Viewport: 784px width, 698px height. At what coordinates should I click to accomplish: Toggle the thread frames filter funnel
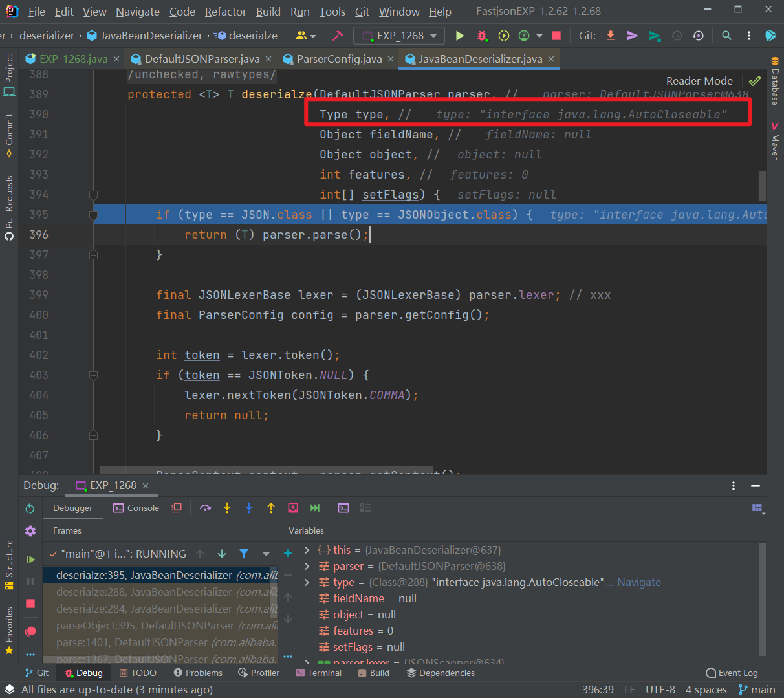[x=244, y=554]
